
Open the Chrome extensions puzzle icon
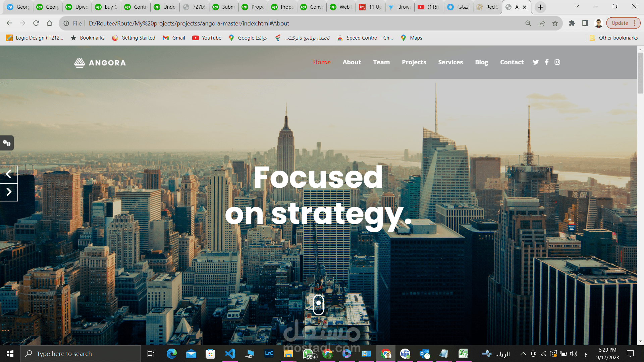[x=572, y=23]
